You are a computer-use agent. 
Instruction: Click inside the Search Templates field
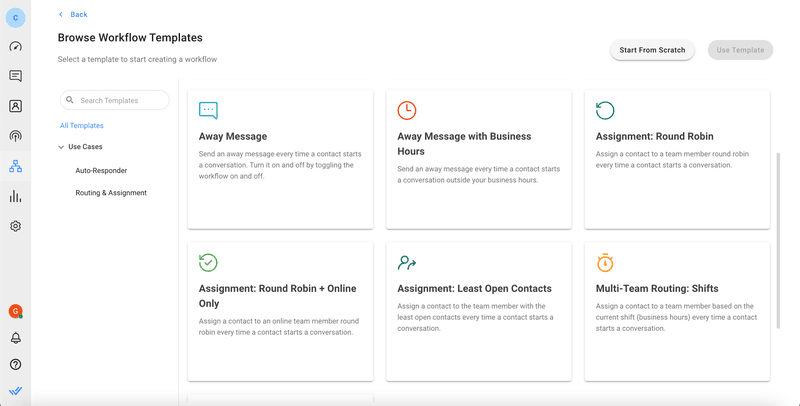(120, 100)
